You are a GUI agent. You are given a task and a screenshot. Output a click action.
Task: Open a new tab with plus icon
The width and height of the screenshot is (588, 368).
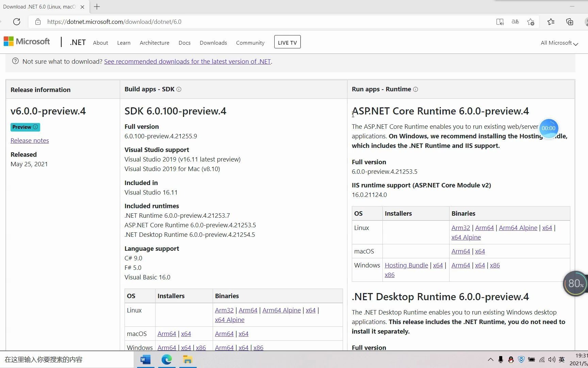97,6
